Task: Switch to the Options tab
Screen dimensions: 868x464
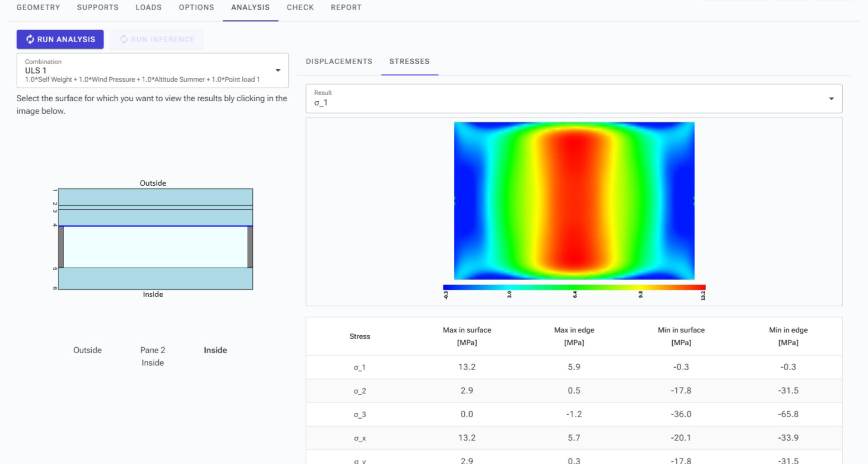Action: pos(196,7)
